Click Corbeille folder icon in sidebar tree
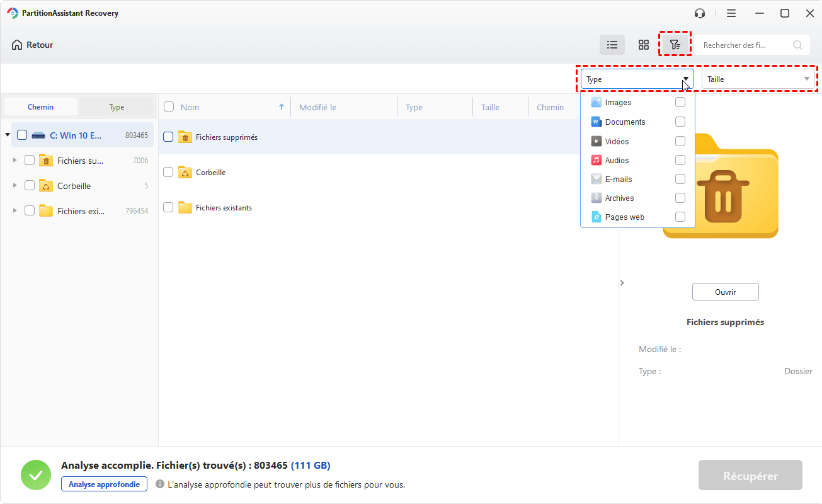The image size is (822, 504). pos(46,186)
